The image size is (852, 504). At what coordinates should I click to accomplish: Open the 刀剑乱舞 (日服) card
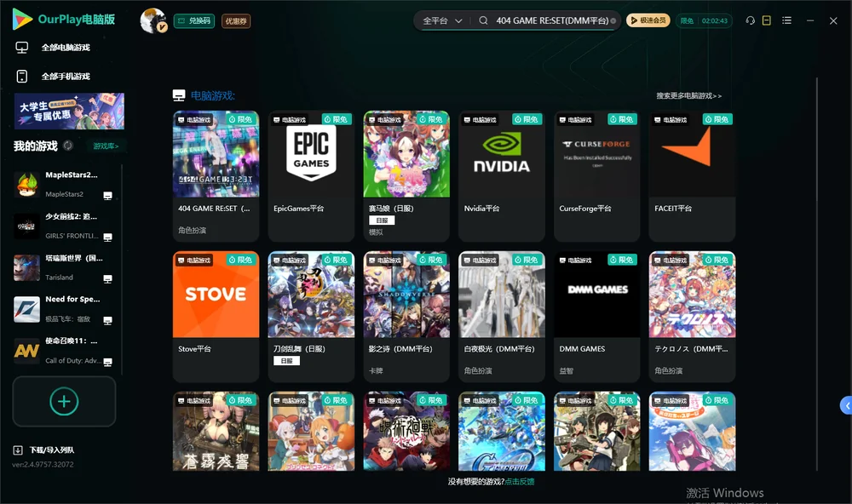coord(311,317)
